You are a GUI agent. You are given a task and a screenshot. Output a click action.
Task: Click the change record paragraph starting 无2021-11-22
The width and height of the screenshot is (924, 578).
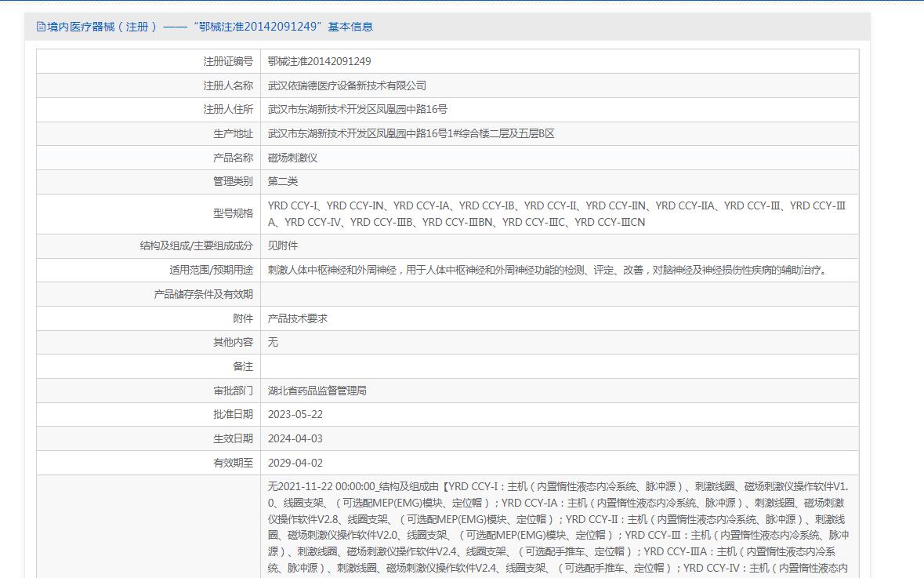pyautogui.click(x=559, y=527)
